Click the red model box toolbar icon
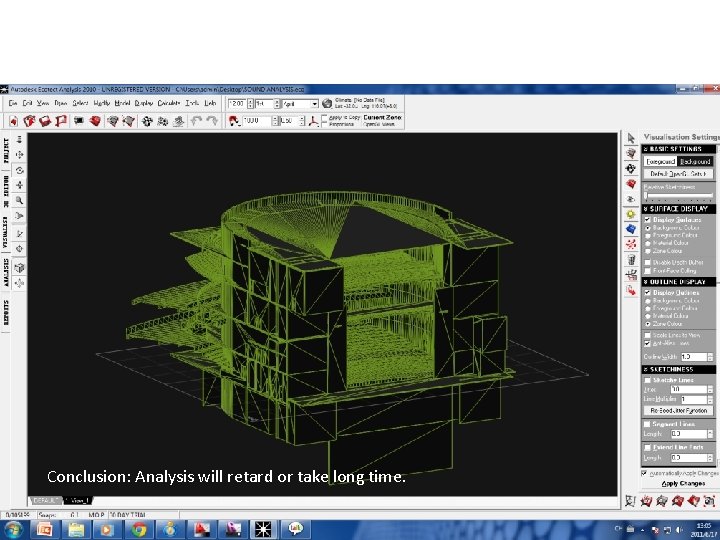The width and height of the screenshot is (720, 540). tap(95, 121)
